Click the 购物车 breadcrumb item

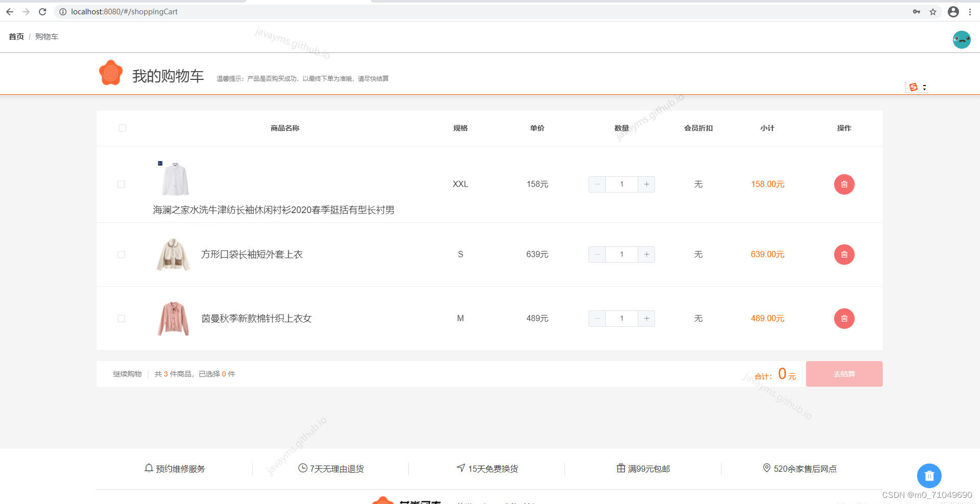(x=47, y=36)
